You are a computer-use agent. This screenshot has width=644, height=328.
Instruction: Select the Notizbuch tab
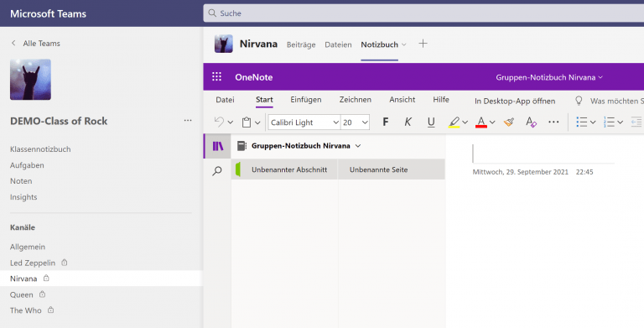click(380, 44)
